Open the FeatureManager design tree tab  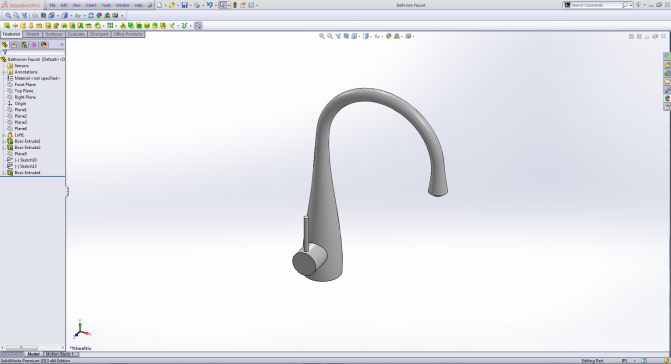pyautogui.click(x=5, y=44)
